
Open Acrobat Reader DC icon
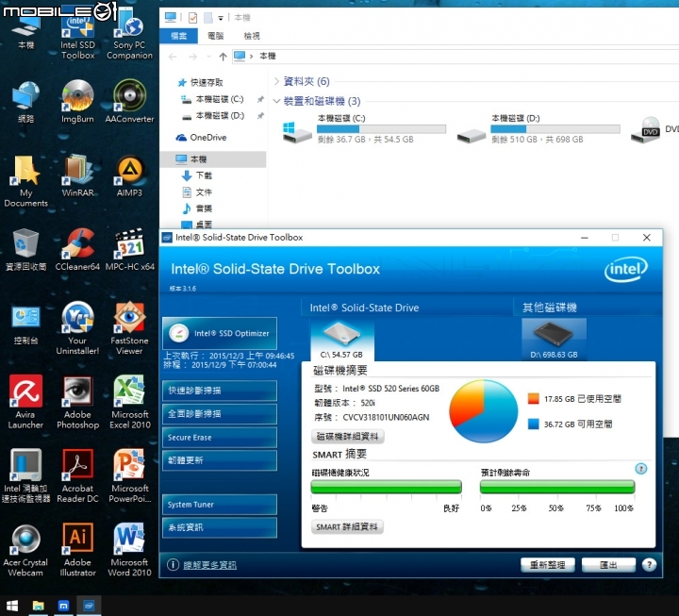click(77, 476)
